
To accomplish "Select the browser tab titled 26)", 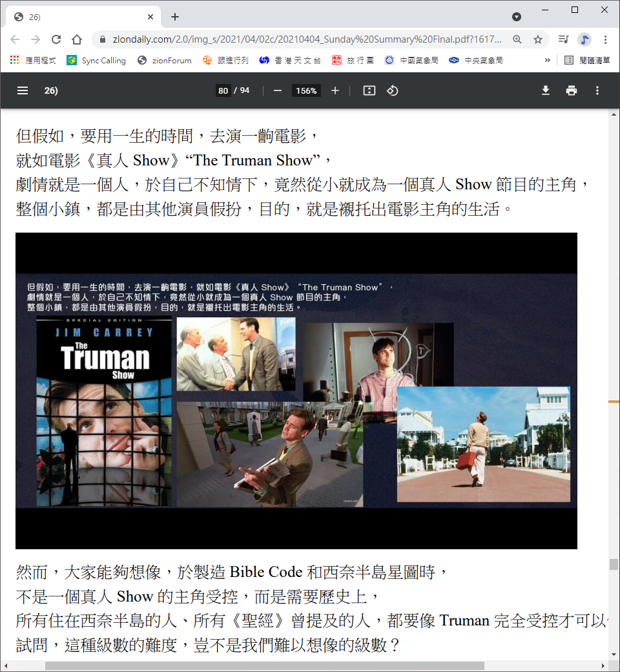I will [83, 17].
